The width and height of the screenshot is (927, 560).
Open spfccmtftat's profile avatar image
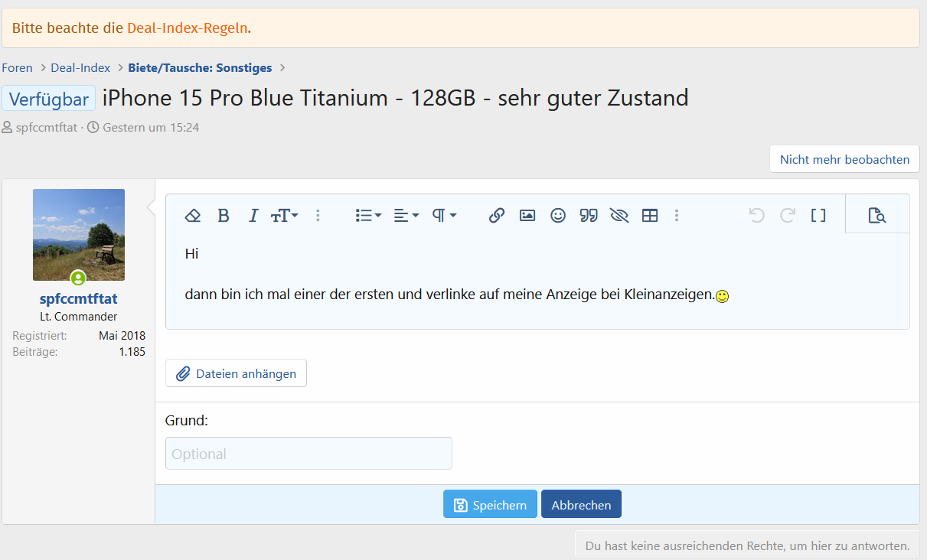[79, 235]
